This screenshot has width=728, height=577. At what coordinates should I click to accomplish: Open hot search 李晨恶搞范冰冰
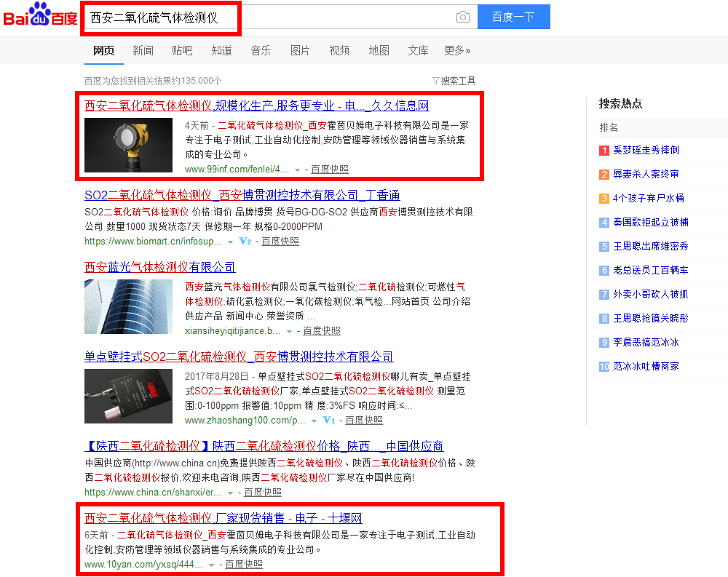646,343
